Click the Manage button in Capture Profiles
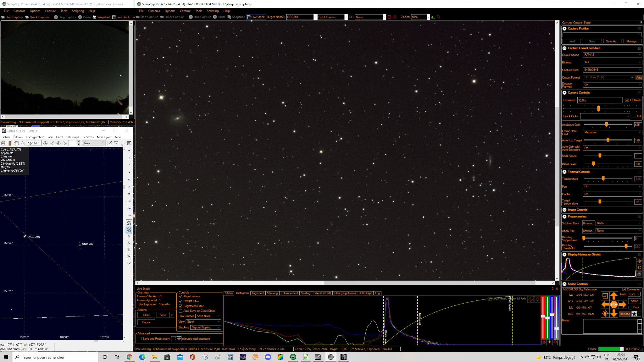Viewport: 644px width, 362px height. tap(632, 41)
